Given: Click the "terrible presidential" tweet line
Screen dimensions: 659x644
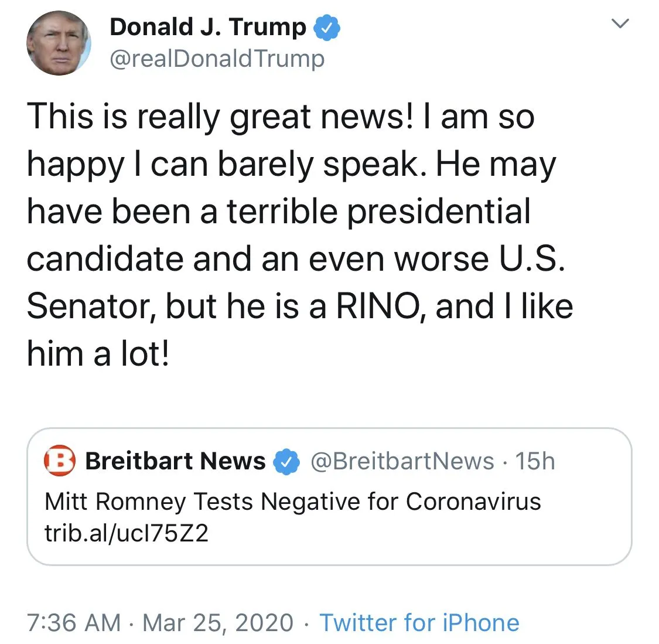Looking at the screenshot, I should [x=378, y=211].
